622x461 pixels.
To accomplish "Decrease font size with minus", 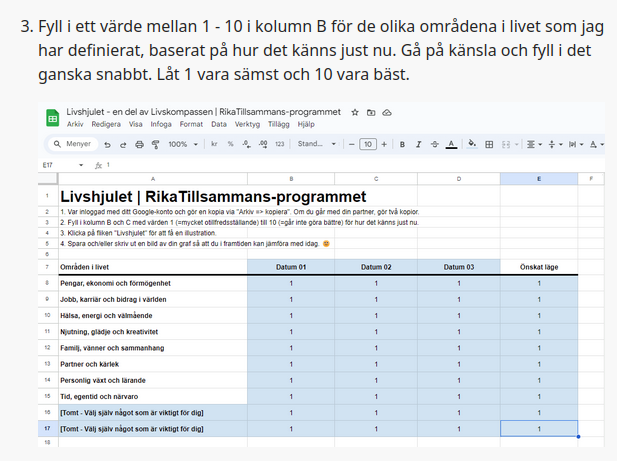I will [x=351, y=144].
